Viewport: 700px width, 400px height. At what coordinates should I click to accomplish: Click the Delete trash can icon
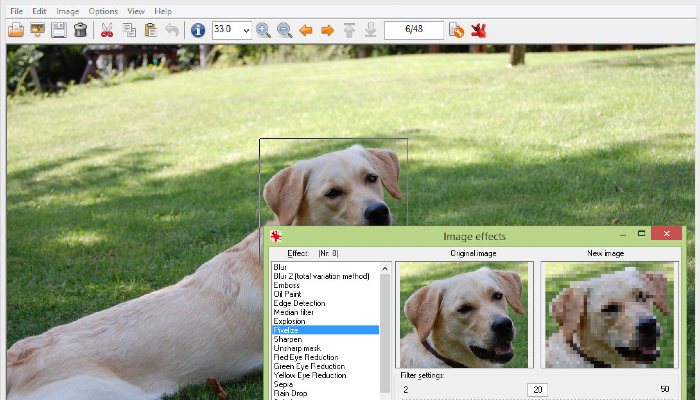[80, 30]
